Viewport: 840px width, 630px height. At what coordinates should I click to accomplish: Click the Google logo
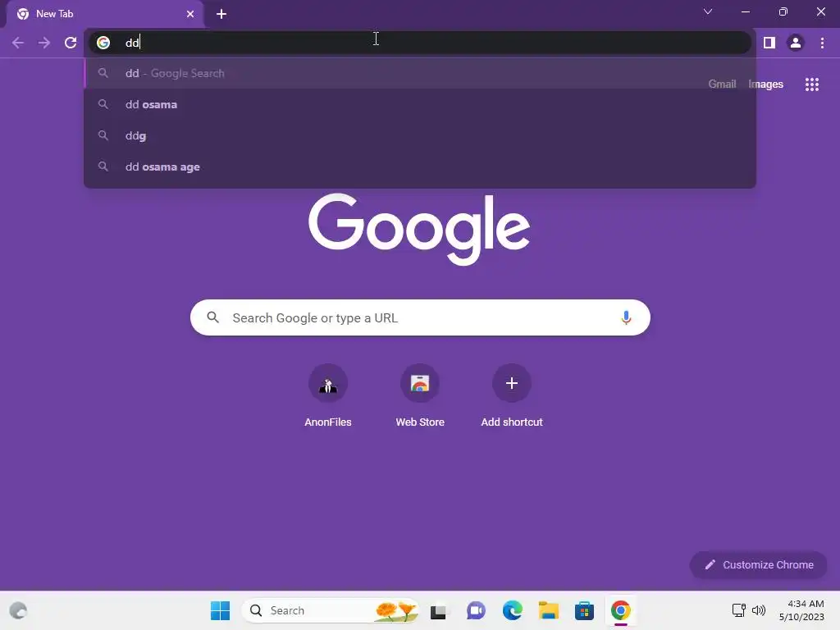click(419, 229)
